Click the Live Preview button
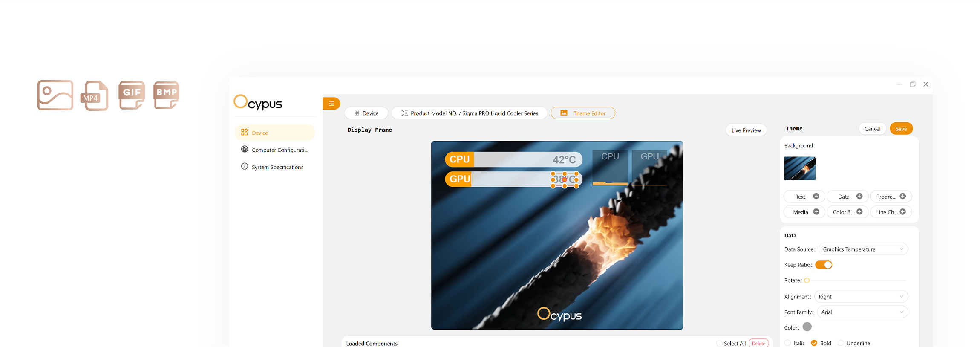 point(746,130)
